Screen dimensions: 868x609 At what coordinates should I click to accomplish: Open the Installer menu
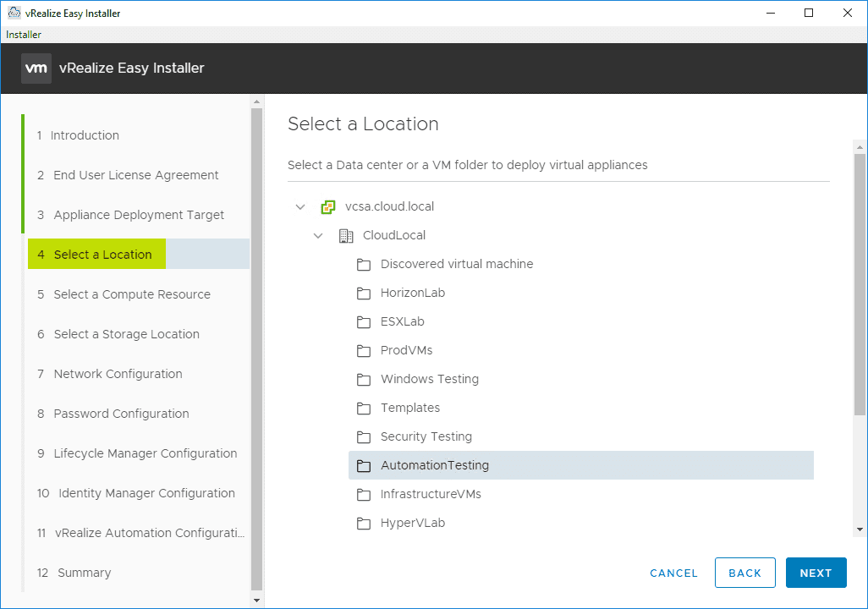pos(24,35)
